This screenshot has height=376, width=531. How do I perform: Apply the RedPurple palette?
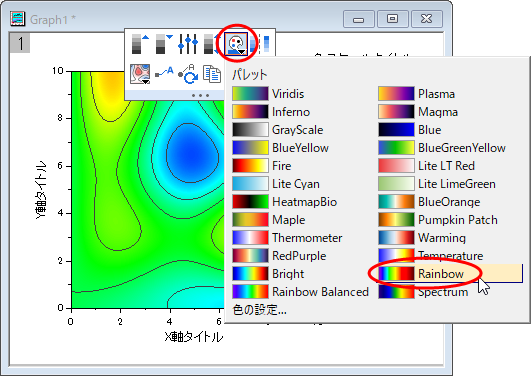tap(279, 255)
